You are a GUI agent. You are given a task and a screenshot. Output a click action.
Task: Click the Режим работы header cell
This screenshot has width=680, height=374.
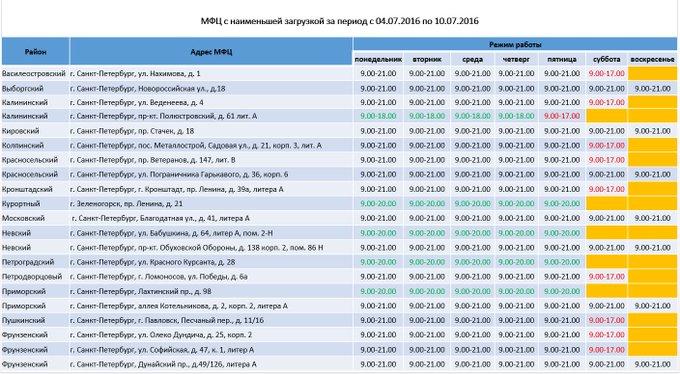[x=515, y=44]
